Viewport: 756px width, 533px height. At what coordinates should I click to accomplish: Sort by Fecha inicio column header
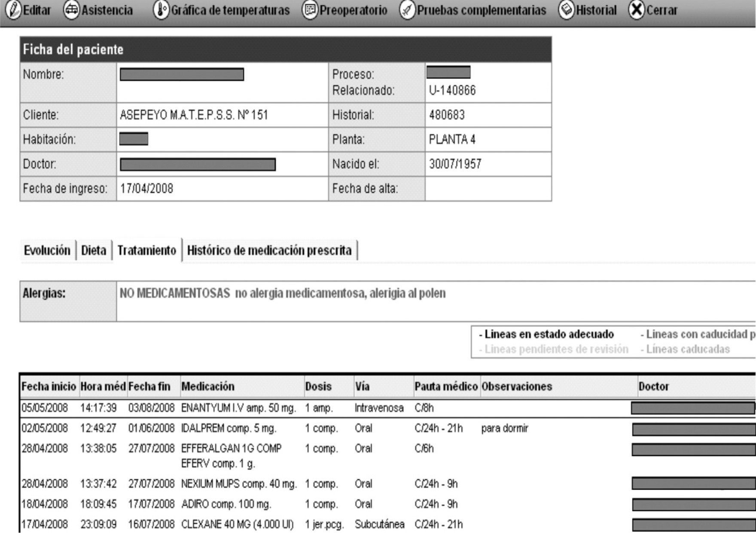(49, 387)
